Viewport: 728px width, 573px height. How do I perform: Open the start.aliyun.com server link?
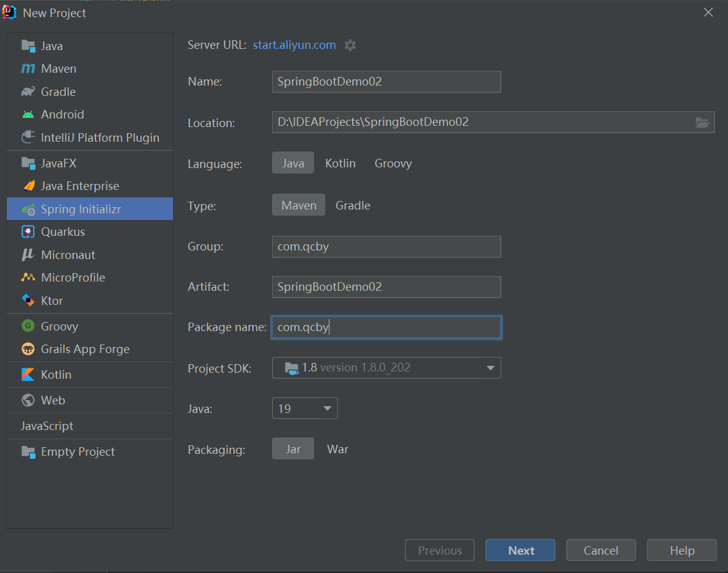point(295,45)
